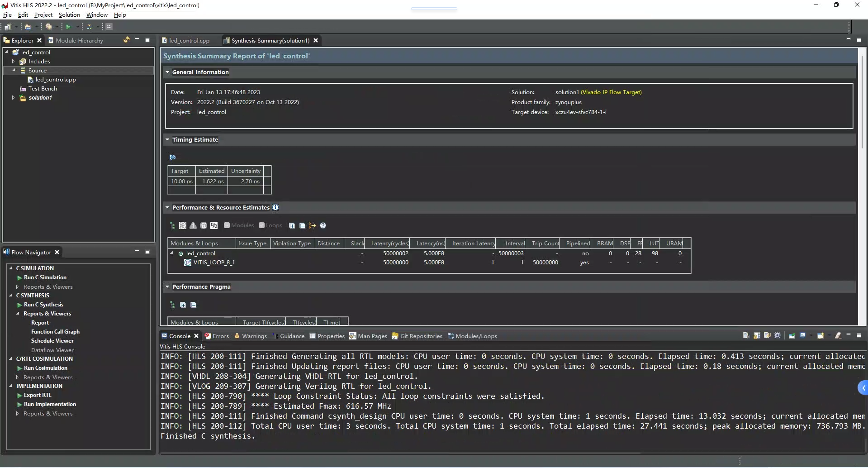Expand all rows in Performance estimates table
The height and width of the screenshot is (468, 868).
tap(292, 225)
